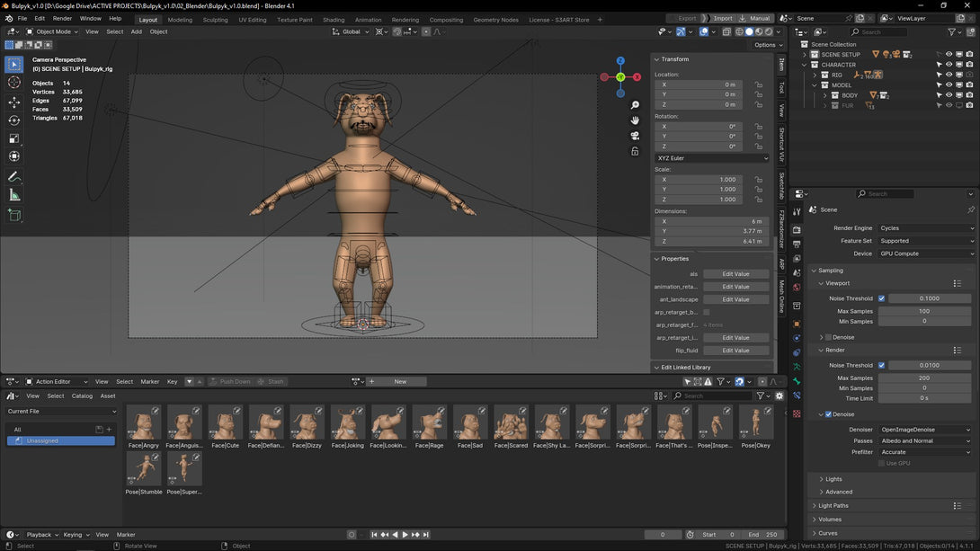Open the Render Engine dropdown
Image resolution: width=980 pixels, height=551 pixels.
pos(927,228)
